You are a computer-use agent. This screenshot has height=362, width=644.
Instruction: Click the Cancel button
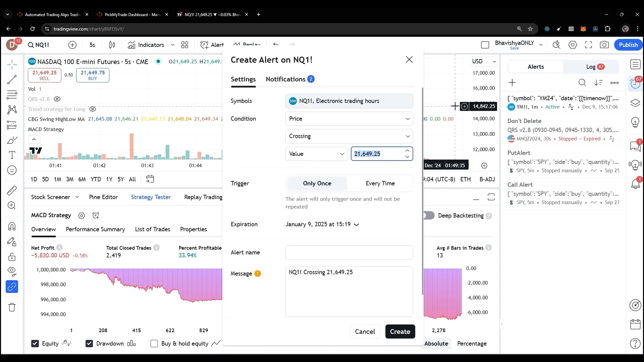tap(365, 332)
